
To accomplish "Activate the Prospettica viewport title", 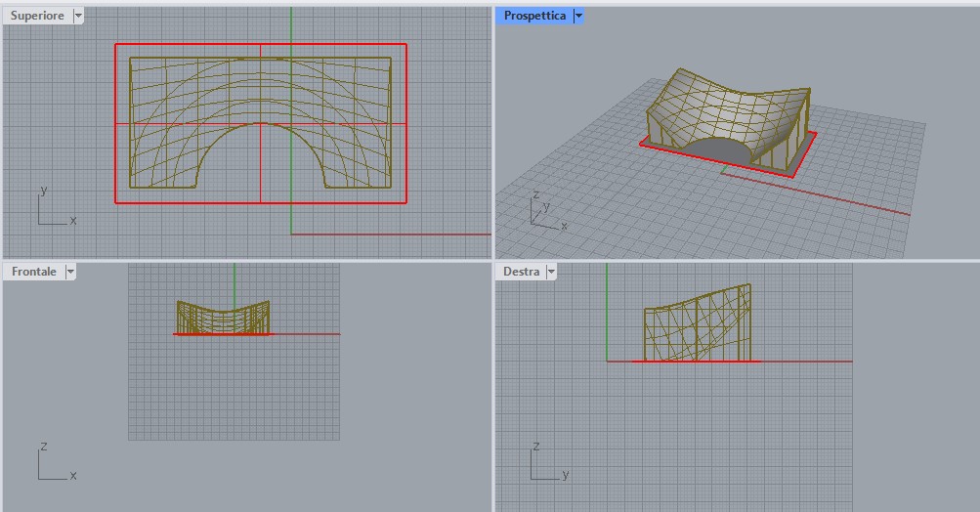I will (534, 16).
